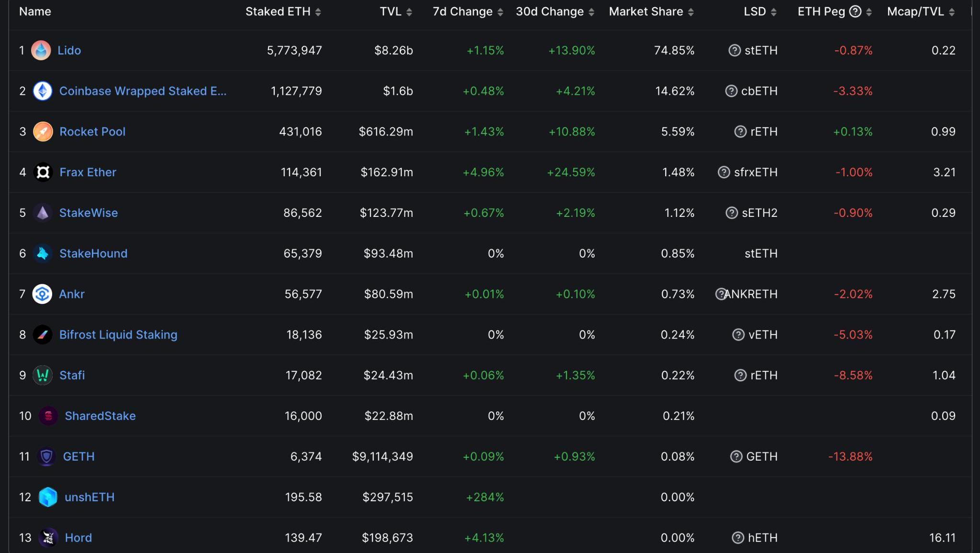Click the StakeWise pyramid logo

pos(43,213)
